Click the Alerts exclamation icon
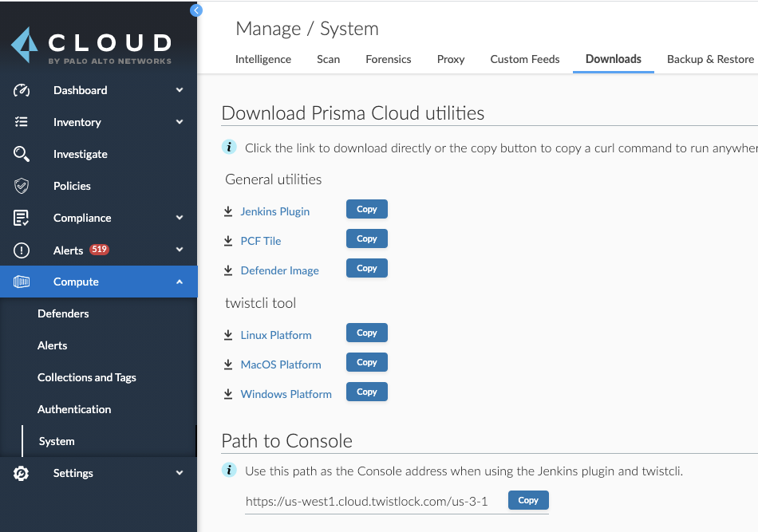The height and width of the screenshot is (532, 758). (x=22, y=250)
